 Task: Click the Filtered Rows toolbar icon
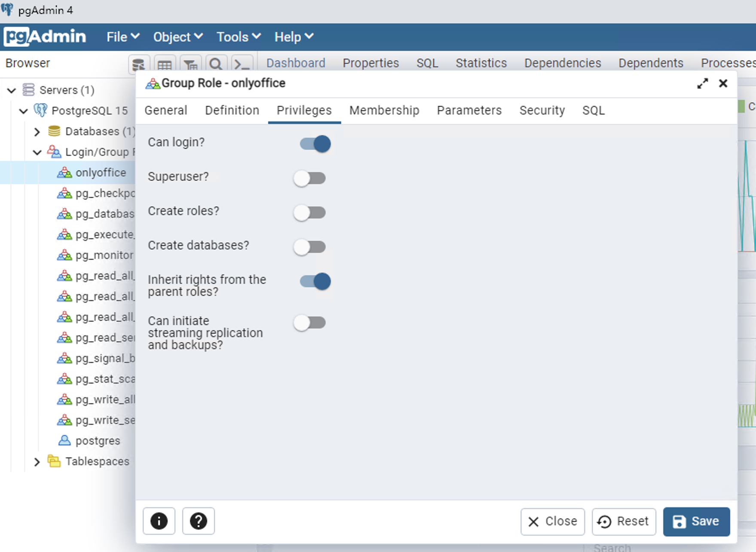tap(190, 64)
